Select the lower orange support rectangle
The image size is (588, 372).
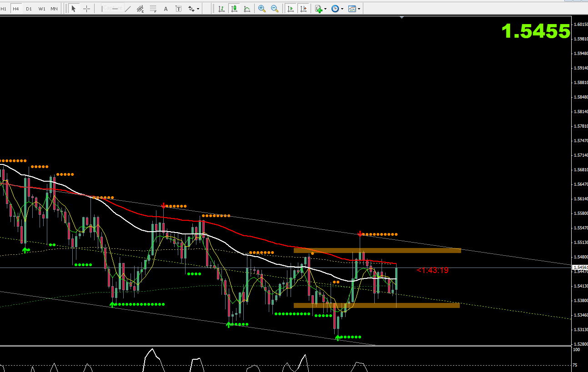(377, 305)
